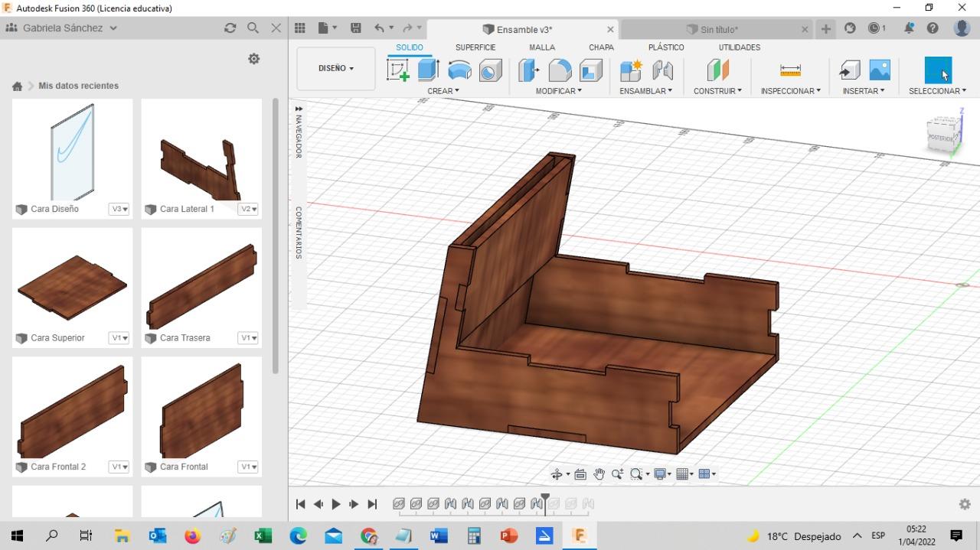
Task: Click the Pan hand tool
Action: tap(599, 474)
